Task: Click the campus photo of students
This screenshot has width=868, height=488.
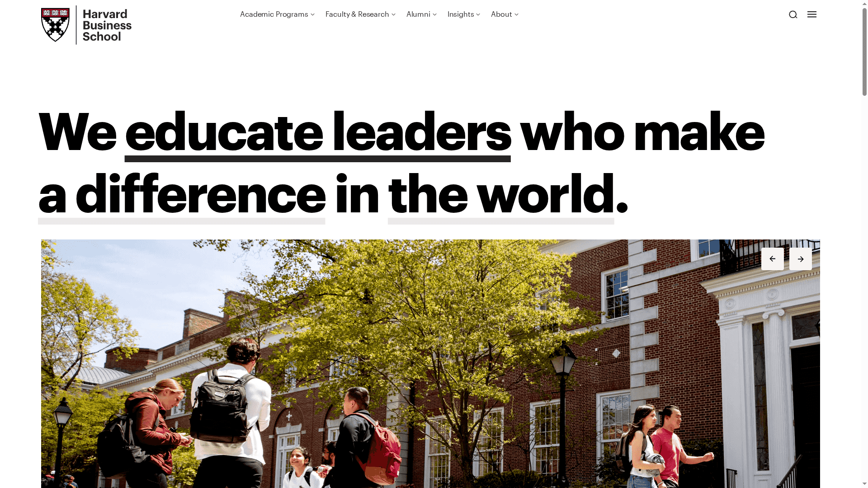Action: (x=430, y=364)
